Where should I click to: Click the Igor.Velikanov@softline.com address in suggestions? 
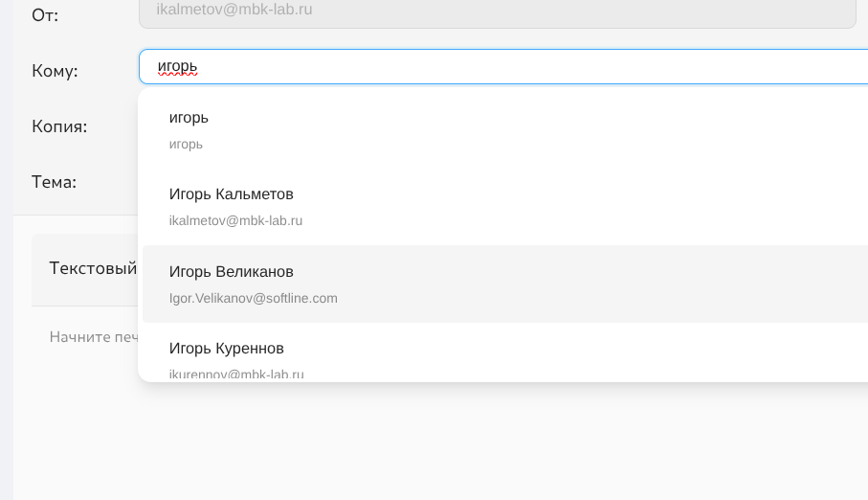click(253, 298)
